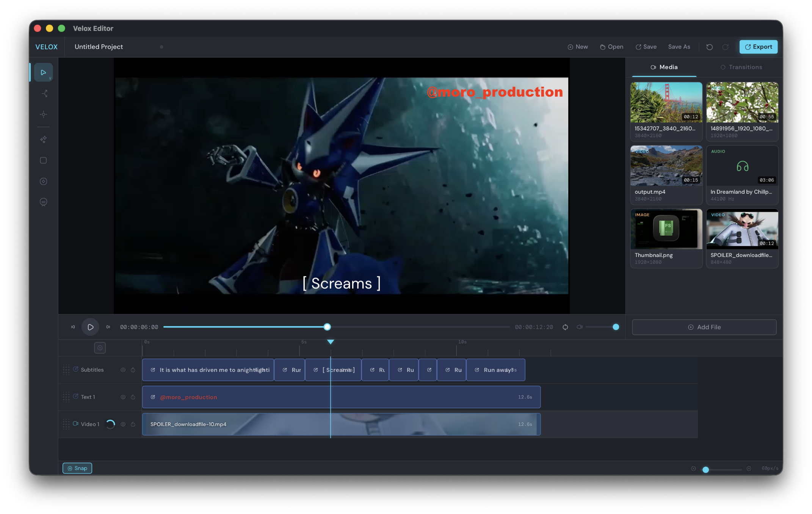Click the zoom out timeline icon
This screenshot has height=514, width=812.
click(x=693, y=469)
